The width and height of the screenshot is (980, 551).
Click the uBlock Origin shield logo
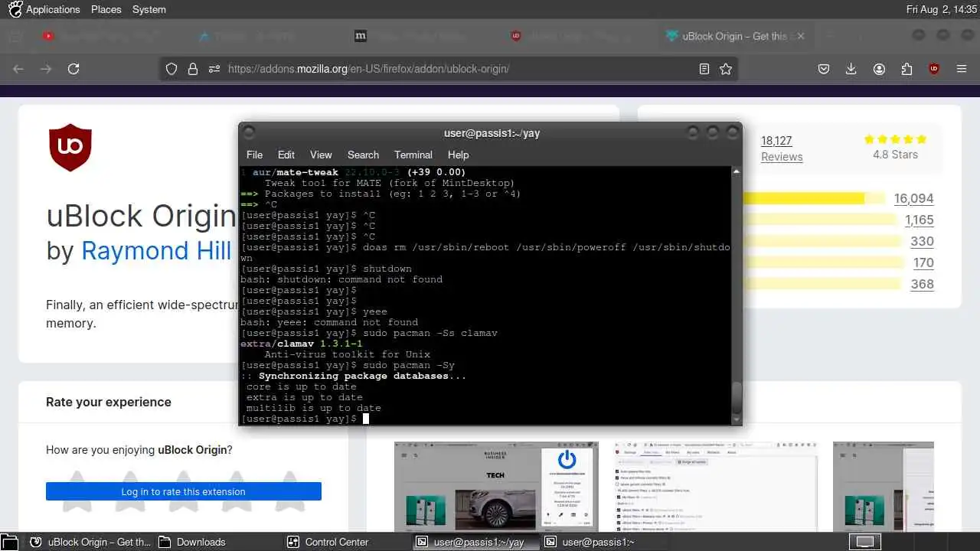click(70, 147)
